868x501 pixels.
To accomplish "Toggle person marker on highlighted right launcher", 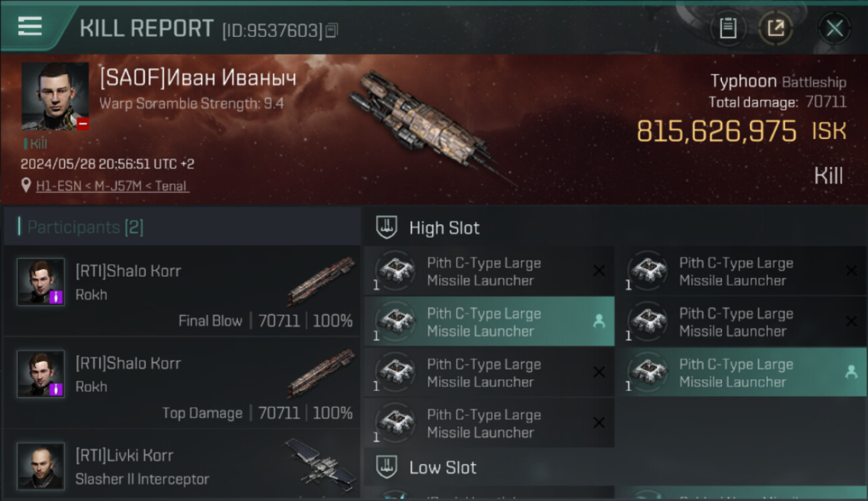I will pos(851,372).
